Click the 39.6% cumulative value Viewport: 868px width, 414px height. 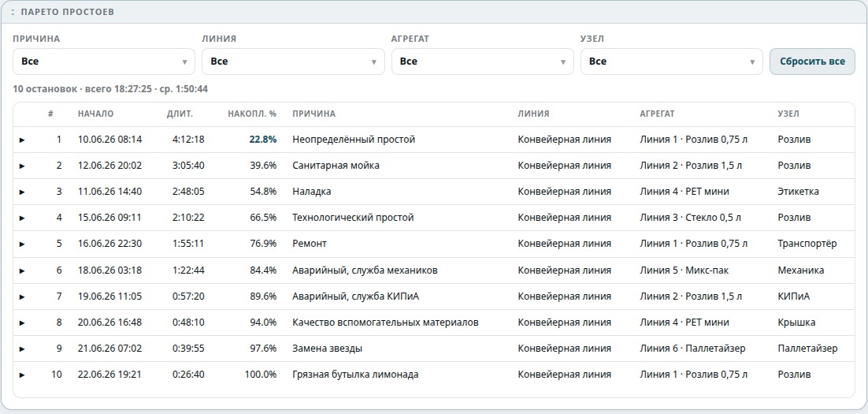(264, 166)
